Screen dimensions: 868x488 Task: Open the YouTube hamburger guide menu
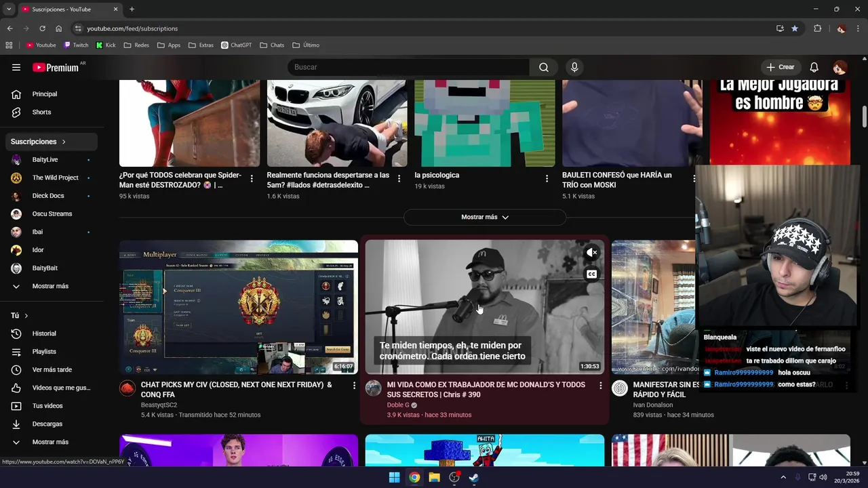coord(16,67)
